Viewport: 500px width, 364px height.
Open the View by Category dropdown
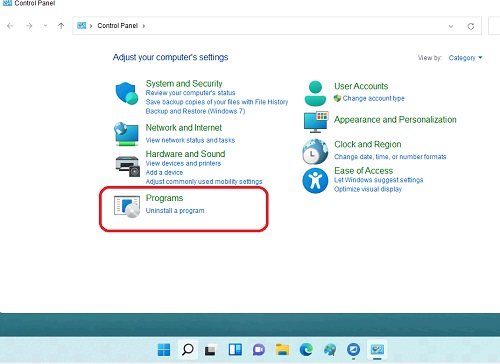[x=465, y=58]
